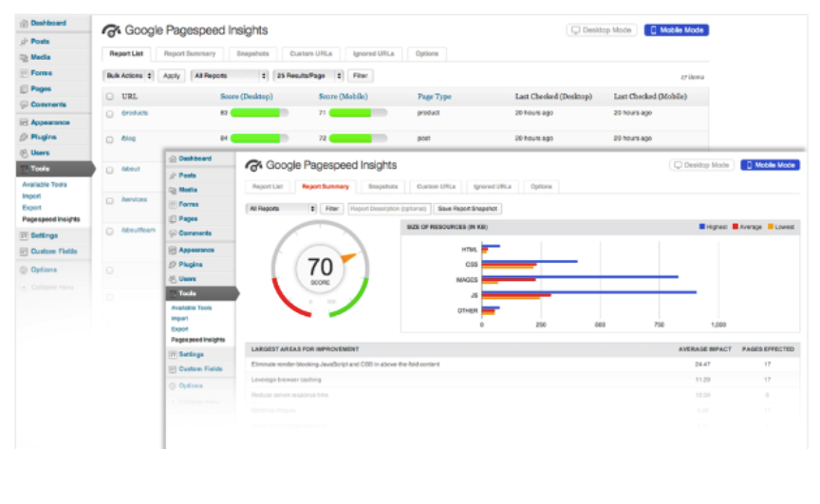
Task: Click the blue Highest legend swatch
Action: (x=701, y=227)
